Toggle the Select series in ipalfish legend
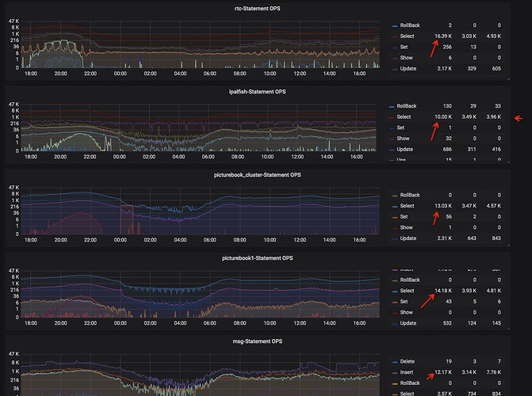Image resolution: width=532 pixels, height=396 pixels. (x=404, y=116)
